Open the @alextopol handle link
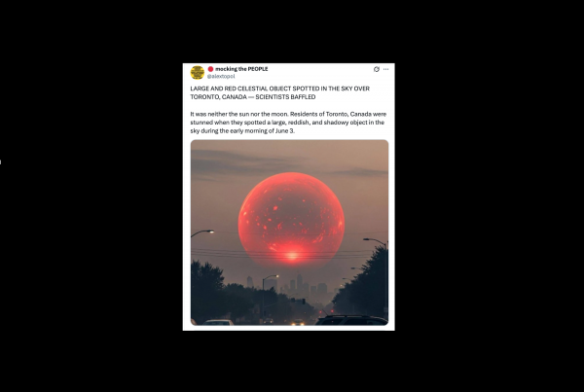The height and width of the screenshot is (392, 584). tap(221, 76)
